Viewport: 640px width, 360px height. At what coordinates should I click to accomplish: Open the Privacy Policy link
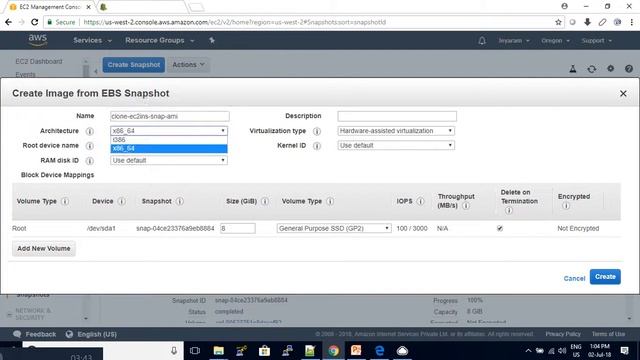563,334
